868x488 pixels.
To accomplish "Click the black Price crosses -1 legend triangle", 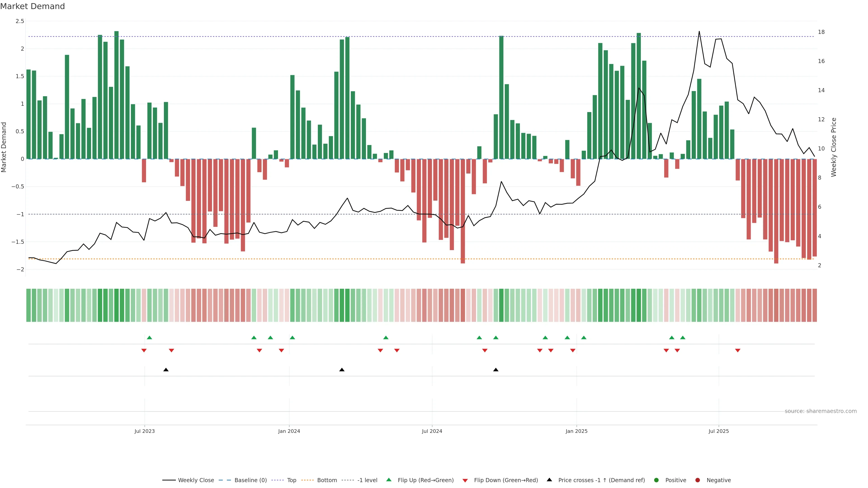I will pyautogui.click(x=549, y=480).
